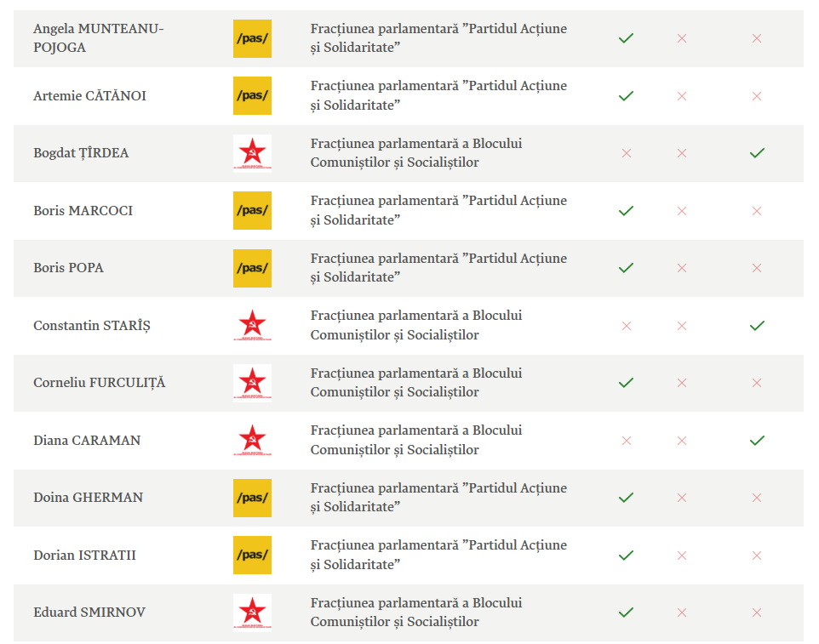Click the PAS logo in Artemie CĂTĂNOI's row
Screen dimensions: 819x644
tap(252, 95)
